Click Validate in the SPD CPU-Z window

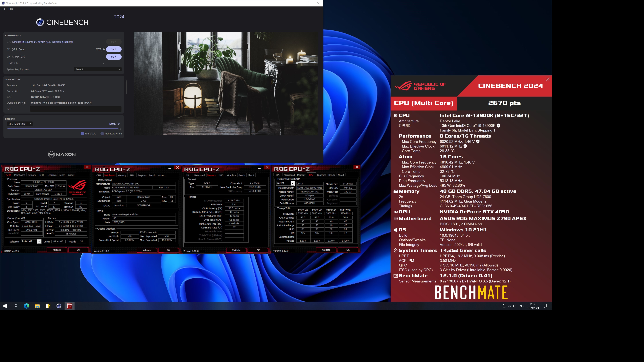coord(326,250)
